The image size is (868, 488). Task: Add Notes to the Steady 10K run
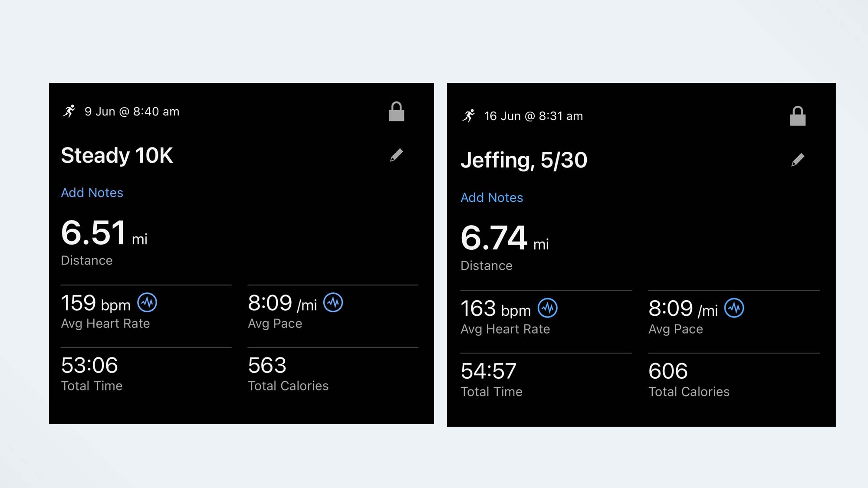92,193
